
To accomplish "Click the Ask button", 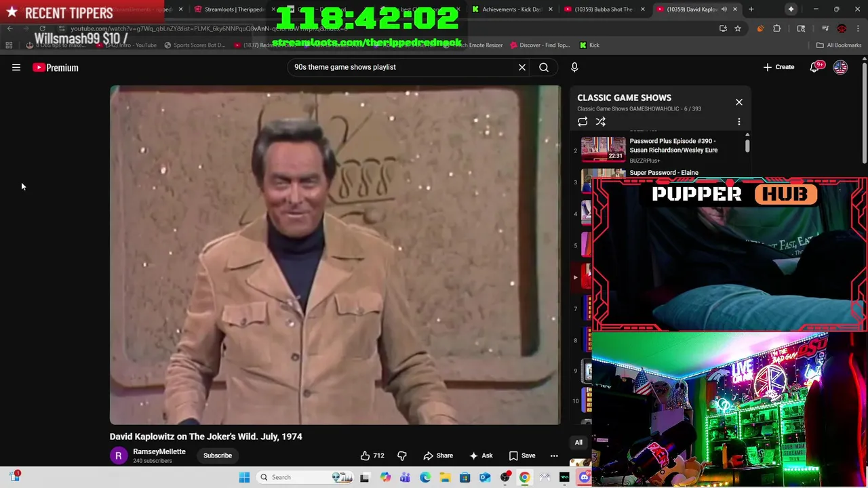I will (481, 455).
